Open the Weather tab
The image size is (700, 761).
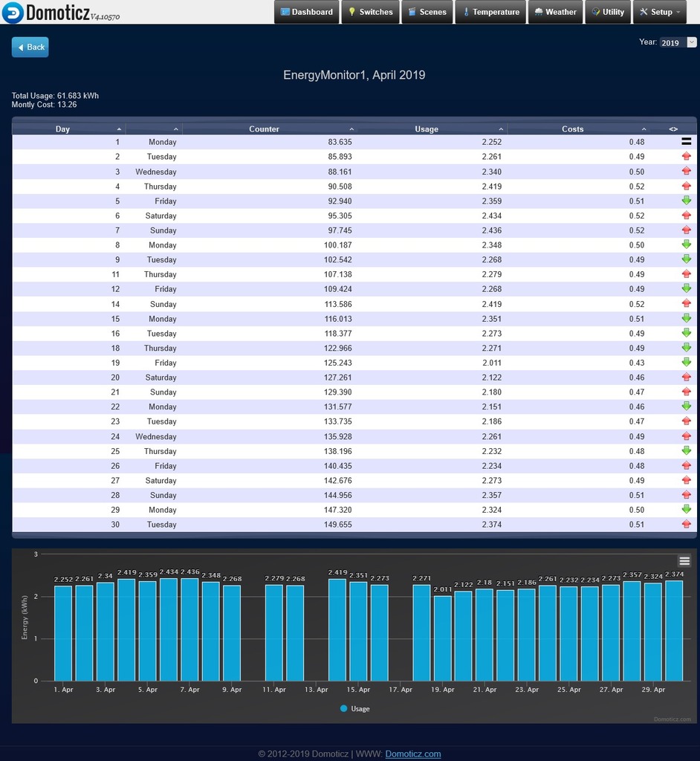[555, 12]
